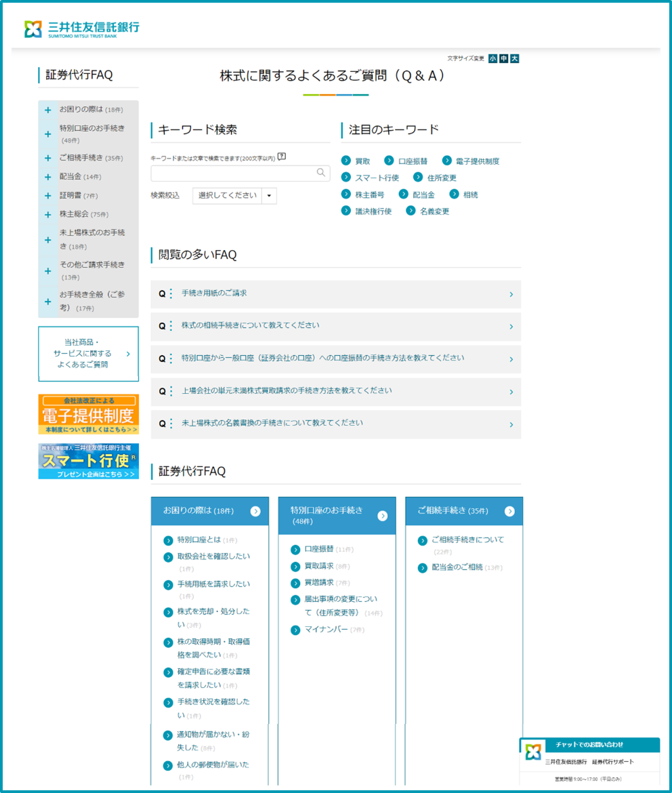The width and height of the screenshot is (672, 793).
Task: Open the 電子提供制度 banner link
Action: click(x=88, y=412)
